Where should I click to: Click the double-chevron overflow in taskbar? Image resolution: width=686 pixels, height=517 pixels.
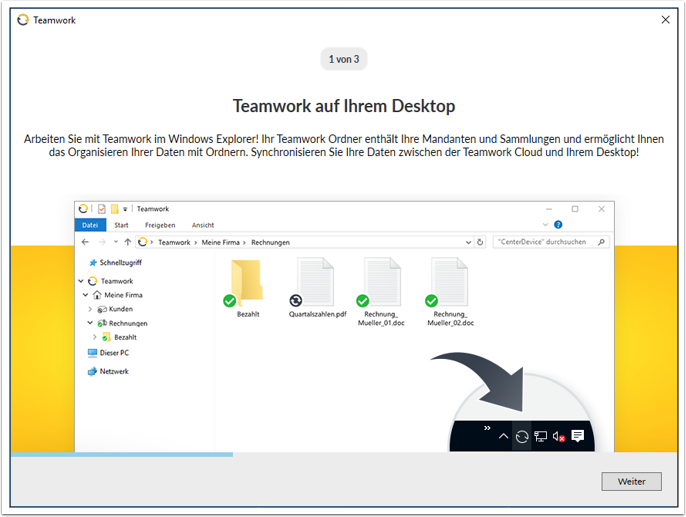pos(487,428)
